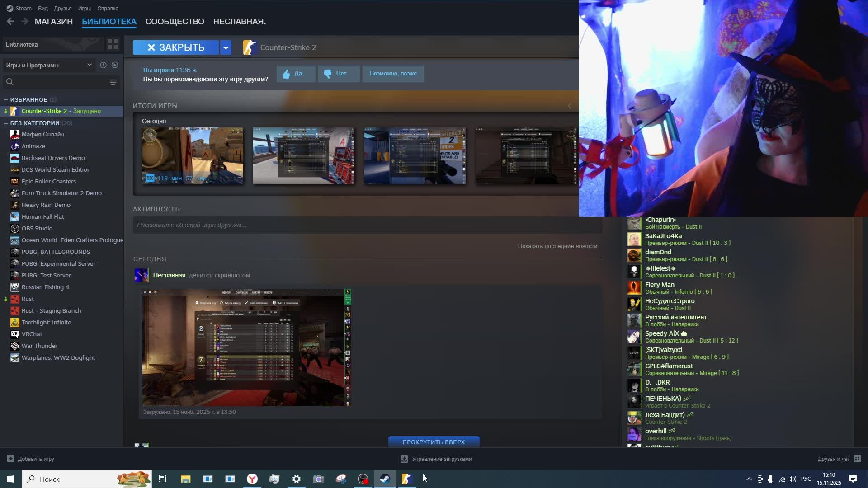Click the Добавить игру plus icon
This screenshot has height=488, width=868.
tap(11, 459)
